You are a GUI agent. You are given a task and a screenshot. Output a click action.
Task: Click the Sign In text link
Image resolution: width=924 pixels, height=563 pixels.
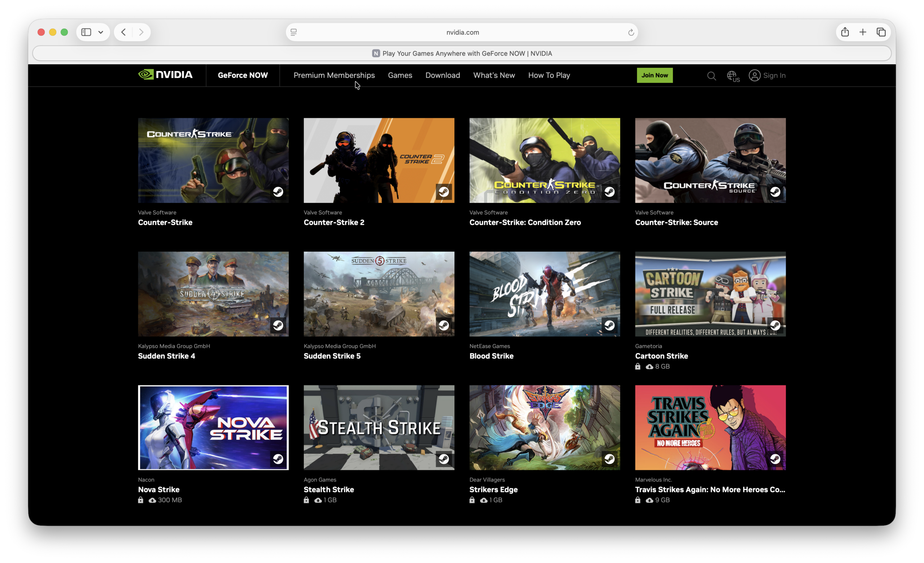click(774, 75)
